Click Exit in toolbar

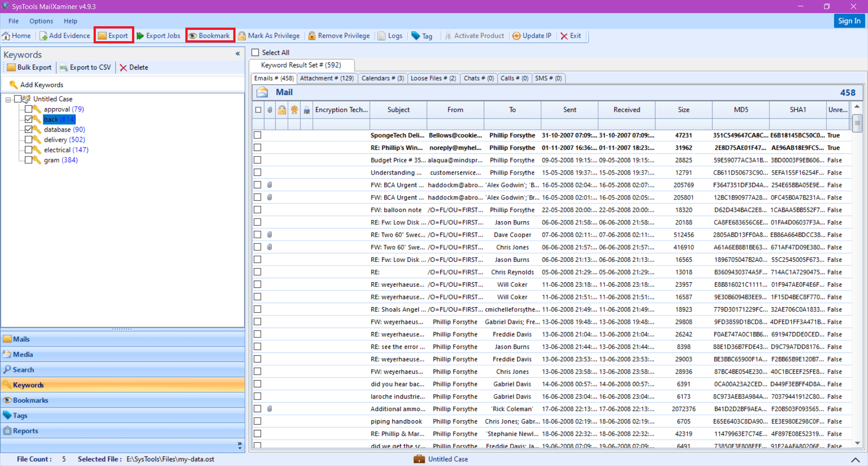click(x=571, y=36)
